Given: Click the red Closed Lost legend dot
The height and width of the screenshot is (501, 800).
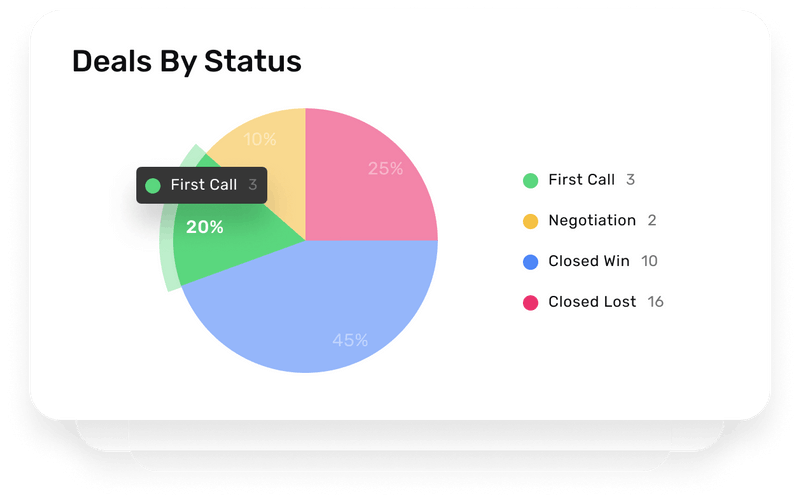Looking at the screenshot, I should [x=530, y=302].
